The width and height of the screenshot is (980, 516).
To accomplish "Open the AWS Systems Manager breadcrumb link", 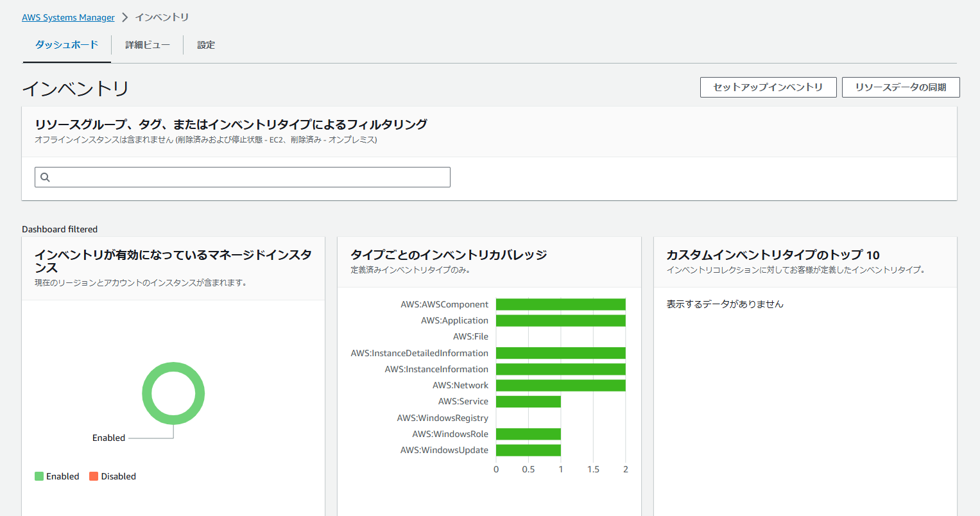I will coord(68,17).
